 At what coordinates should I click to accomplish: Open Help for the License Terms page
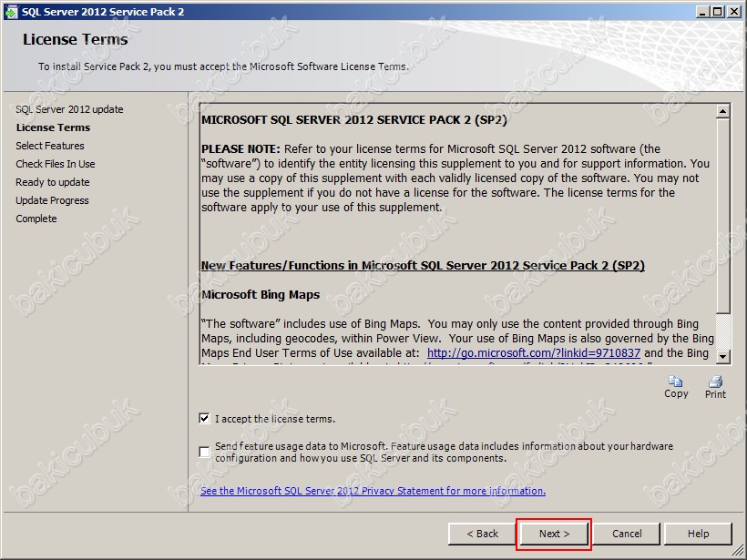click(x=698, y=534)
